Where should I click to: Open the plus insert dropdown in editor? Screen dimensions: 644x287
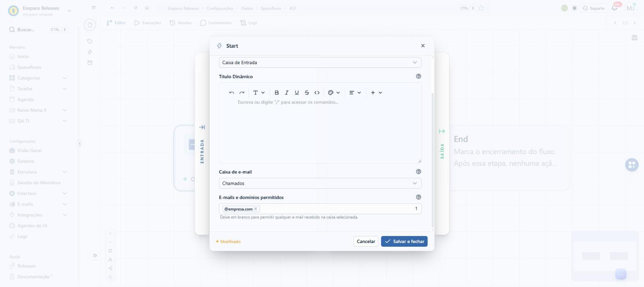(x=376, y=93)
